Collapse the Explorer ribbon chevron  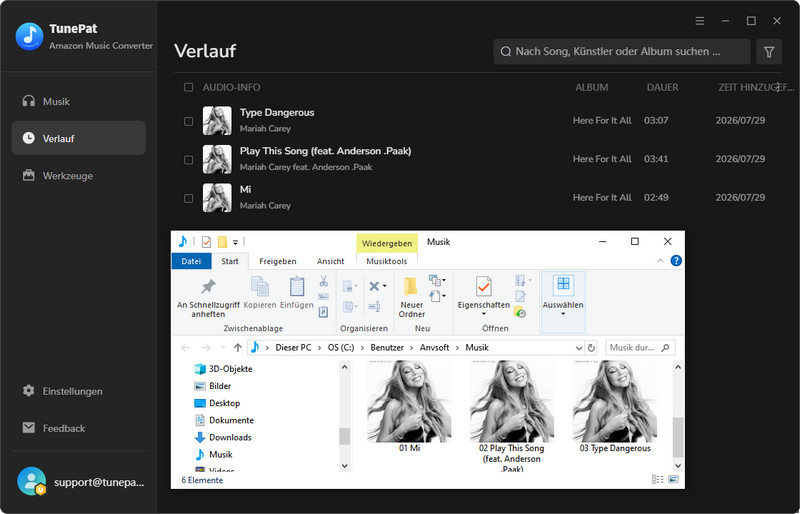660,261
